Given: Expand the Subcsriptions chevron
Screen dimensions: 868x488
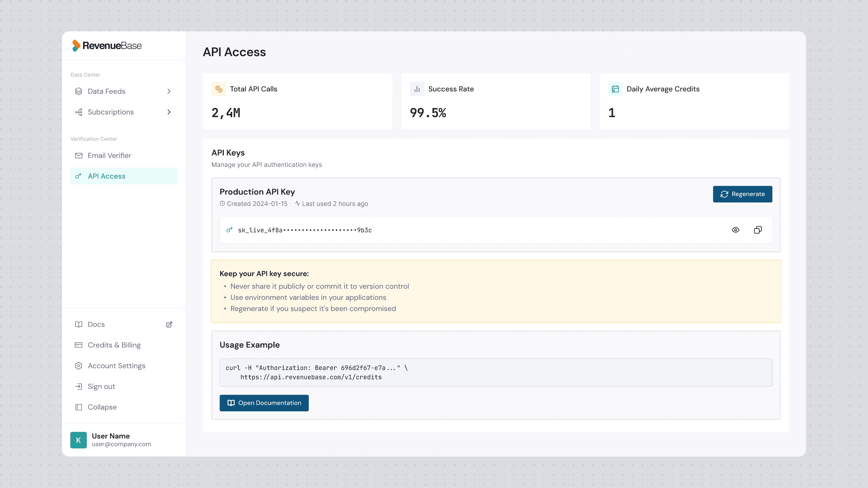Looking at the screenshot, I should 169,112.
